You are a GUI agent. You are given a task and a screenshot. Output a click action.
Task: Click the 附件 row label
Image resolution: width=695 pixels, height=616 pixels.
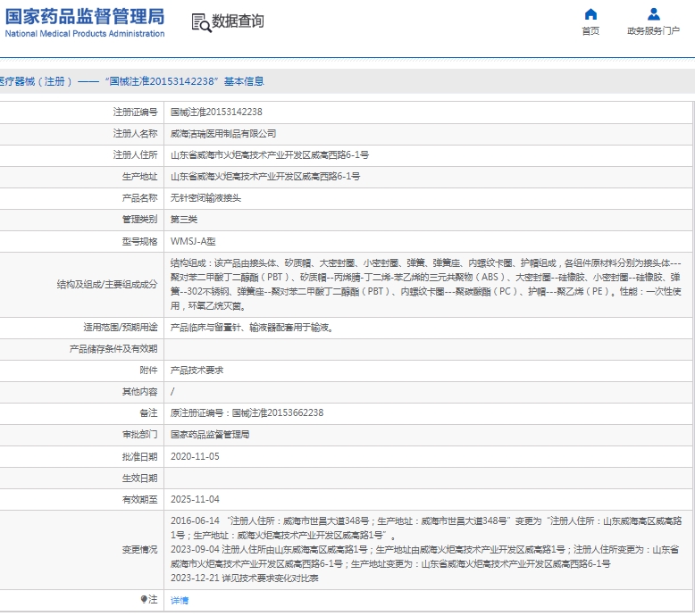tap(148, 370)
